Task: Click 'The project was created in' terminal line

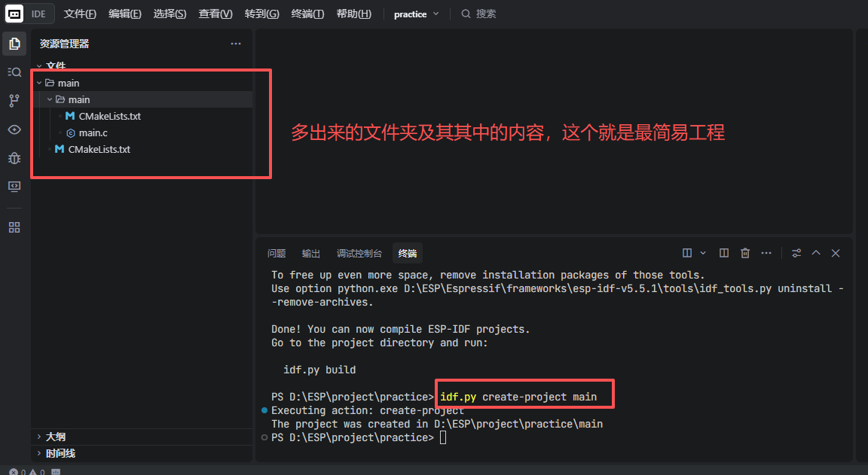Action: [x=437, y=424]
